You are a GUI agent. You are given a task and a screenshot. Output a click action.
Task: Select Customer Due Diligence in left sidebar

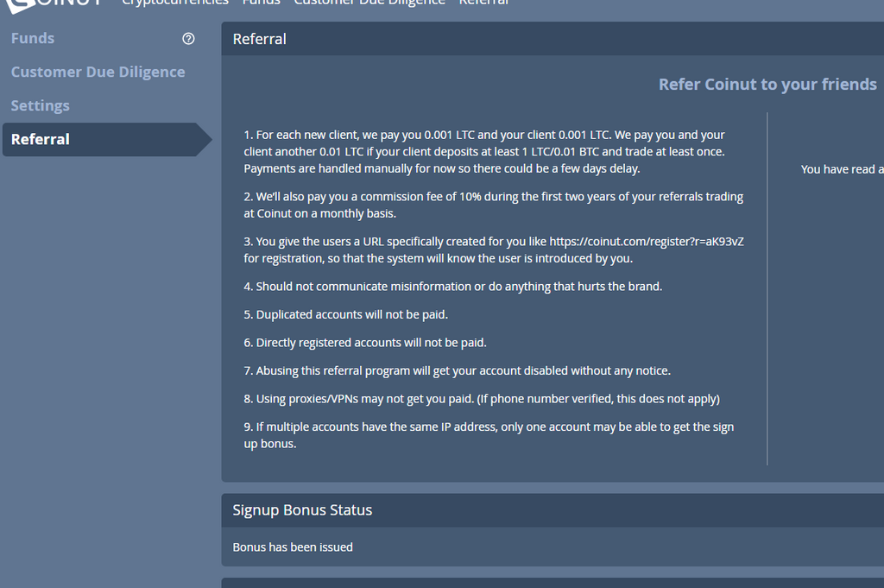98,73
